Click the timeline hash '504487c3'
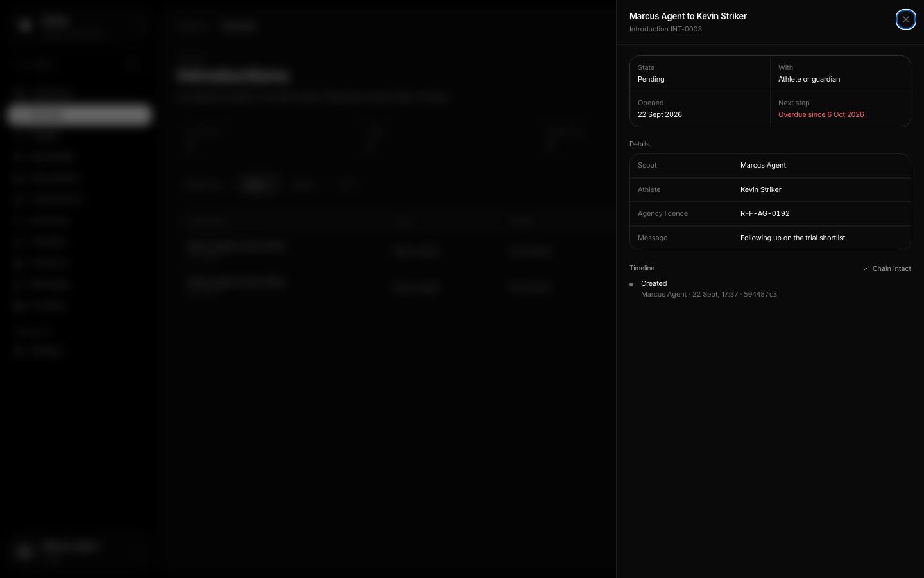 (760, 294)
